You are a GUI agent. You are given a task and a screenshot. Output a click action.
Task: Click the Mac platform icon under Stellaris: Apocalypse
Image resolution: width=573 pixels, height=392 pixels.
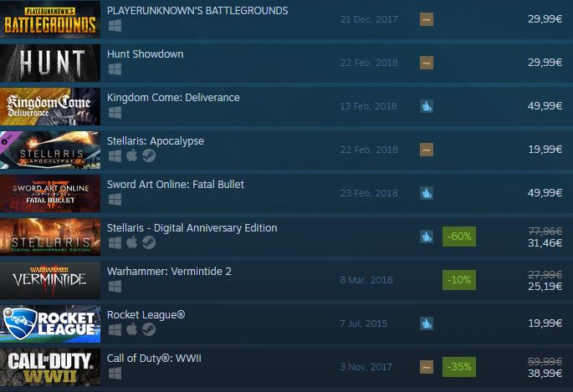(x=131, y=155)
